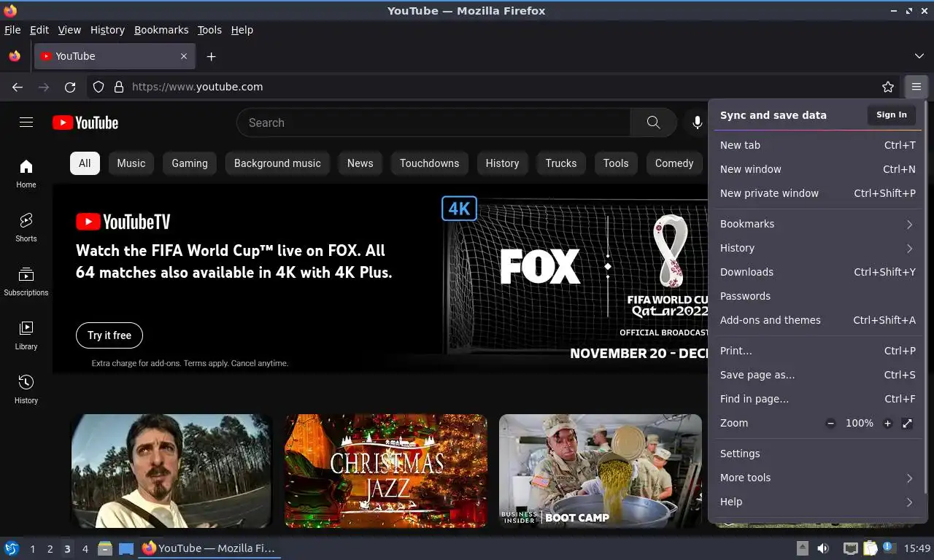Click YouTube Firefox taskbar window entry
The image size is (934, 560).
pyautogui.click(x=209, y=548)
